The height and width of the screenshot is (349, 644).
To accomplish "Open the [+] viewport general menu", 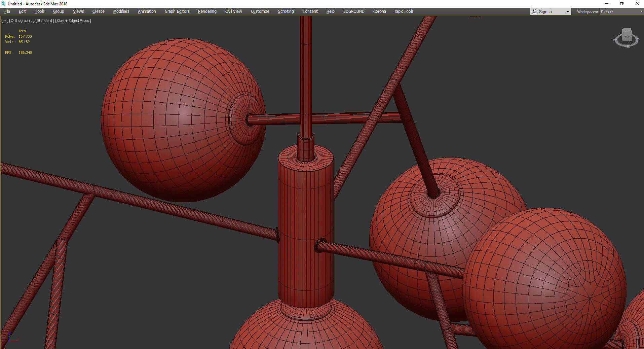I will point(5,21).
